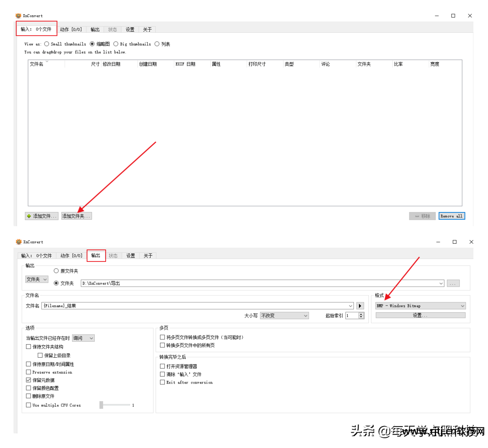
Task: Enable 保留上级目录 checkbox
Action: pos(40,355)
